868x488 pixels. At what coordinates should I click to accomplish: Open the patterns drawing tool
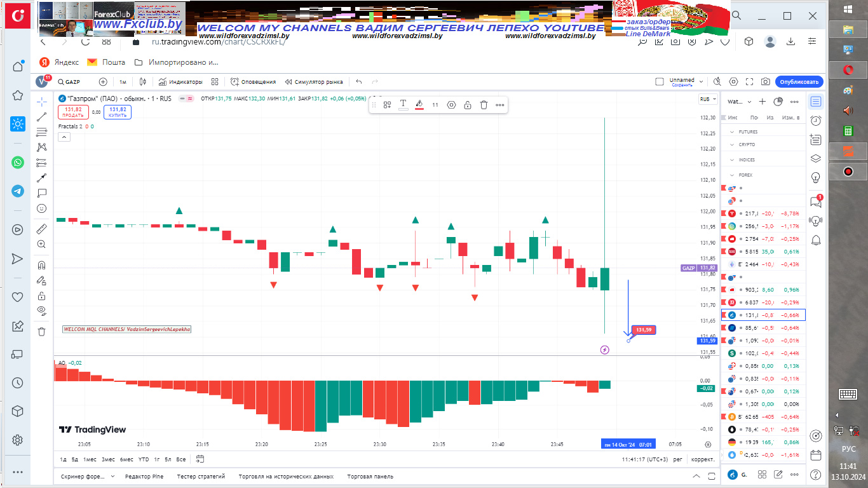pos(42,147)
